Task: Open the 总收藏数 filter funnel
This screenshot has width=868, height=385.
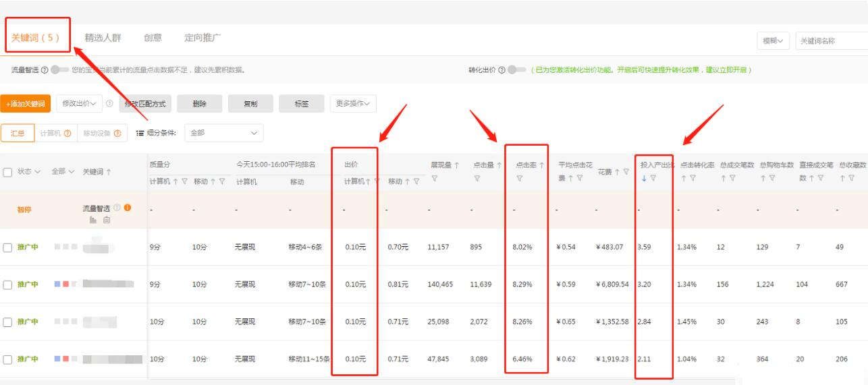Action: pos(850,178)
